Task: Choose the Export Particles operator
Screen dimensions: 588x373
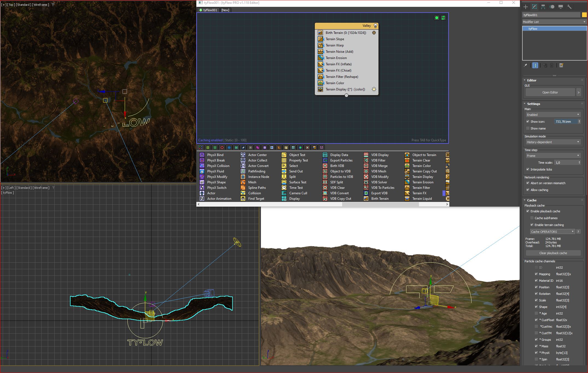Action: 338,160
